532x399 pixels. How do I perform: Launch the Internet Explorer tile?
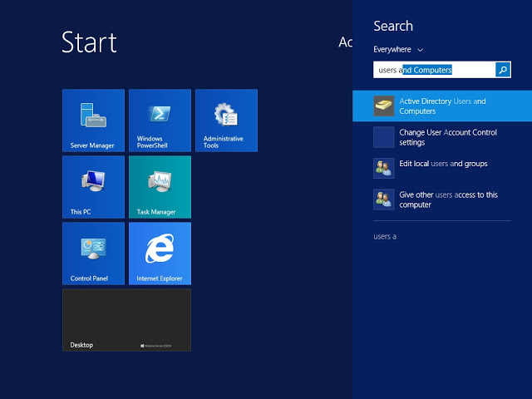pyautogui.click(x=160, y=254)
